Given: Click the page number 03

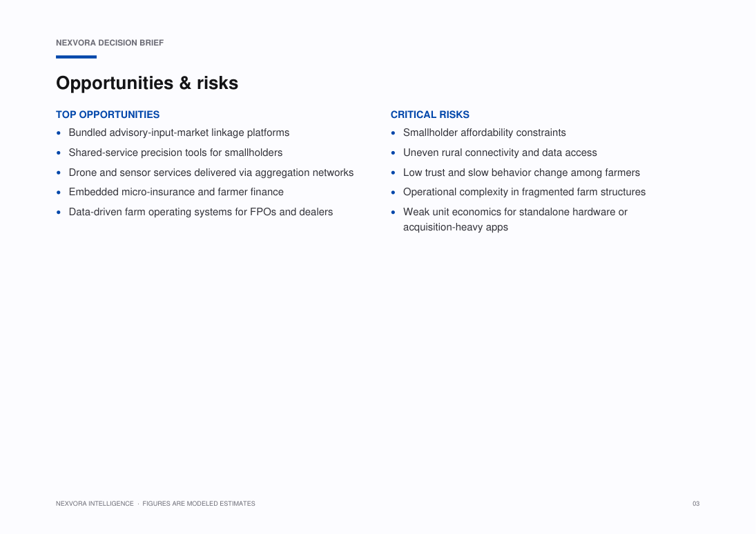Looking at the screenshot, I should pyautogui.click(x=696, y=504).
